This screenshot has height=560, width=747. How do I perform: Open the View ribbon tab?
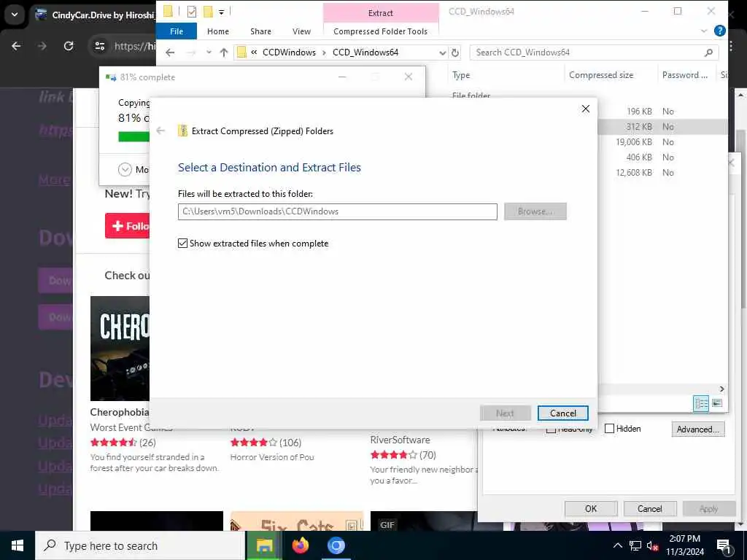click(x=301, y=31)
